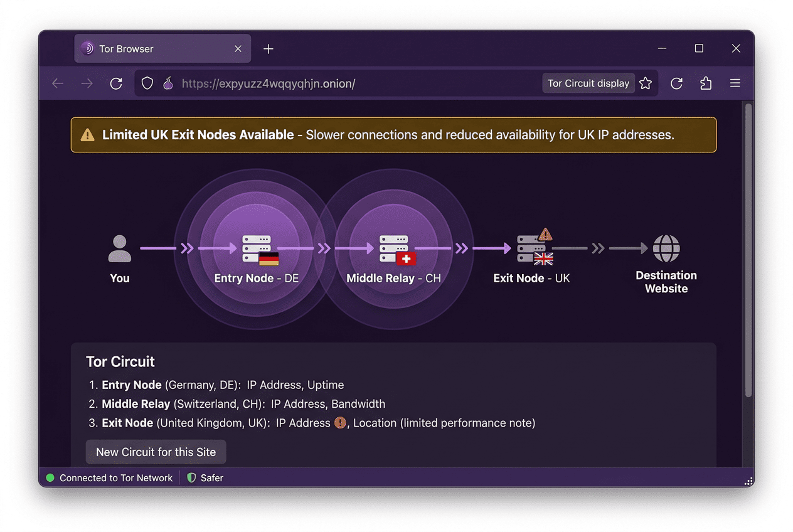Click Connected to Tor Network status text
The width and height of the screenshot is (793, 532).
[x=116, y=478]
